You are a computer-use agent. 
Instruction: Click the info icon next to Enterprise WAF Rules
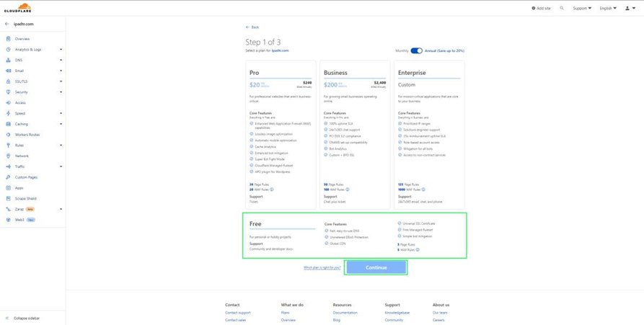tap(423, 190)
